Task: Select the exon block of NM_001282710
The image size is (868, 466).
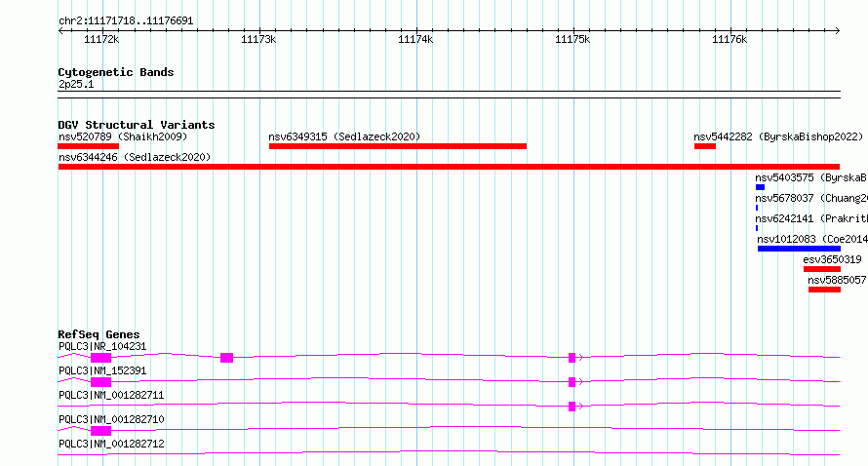Action: pyautogui.click(x=100, y=431)
